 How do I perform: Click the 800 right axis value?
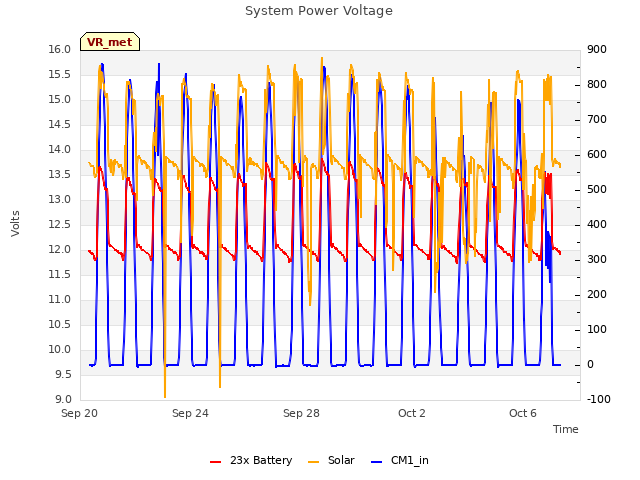597,85
